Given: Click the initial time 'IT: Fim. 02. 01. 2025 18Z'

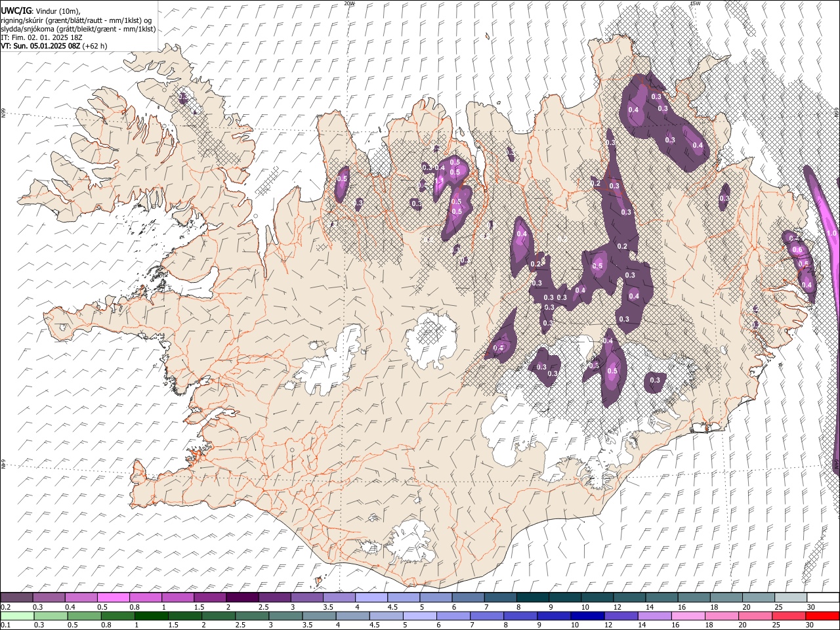Looking at the screenshot, I should coord(41,37).
